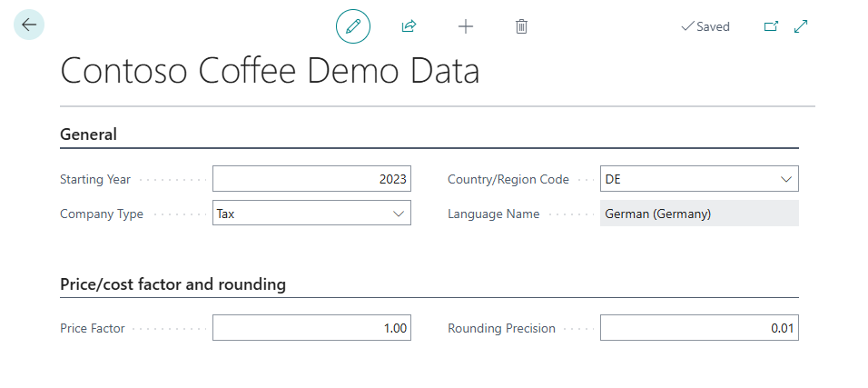Open page in new window icon
Screen dimensions: 868x388
click(771, 26)
